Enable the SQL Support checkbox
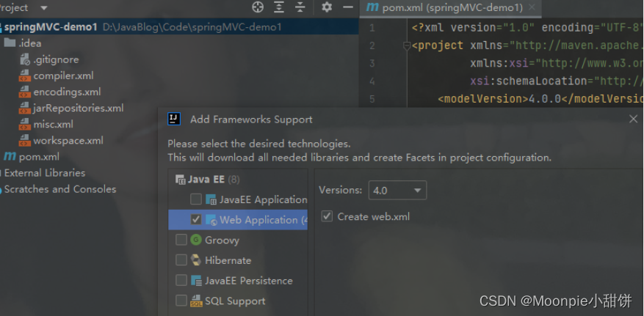The width and height of the screenshot is (644, 316). 181,301
